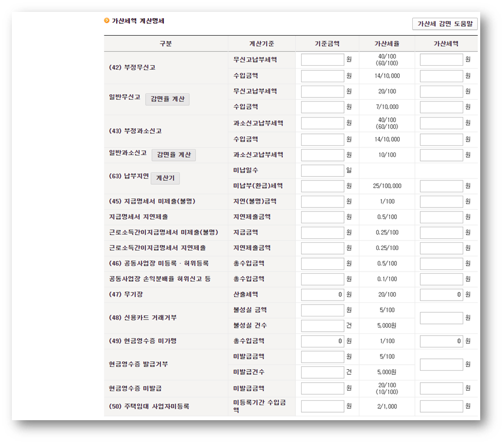Focus 가산세액 field for 부정과소신고 수입금액
The image size is (504, 444).
click(441, 139)
